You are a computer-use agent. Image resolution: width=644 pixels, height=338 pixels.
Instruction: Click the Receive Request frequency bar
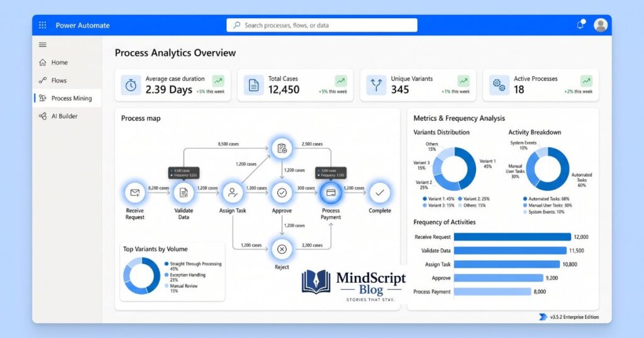(512, 237)
